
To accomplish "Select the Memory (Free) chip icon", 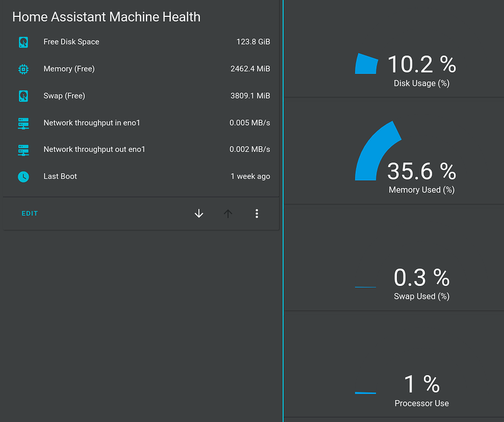I will click(x=23, y=69).
